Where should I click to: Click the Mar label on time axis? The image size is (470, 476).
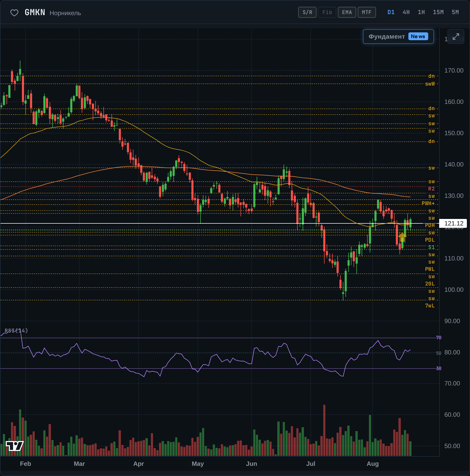[x=79, y=464]
